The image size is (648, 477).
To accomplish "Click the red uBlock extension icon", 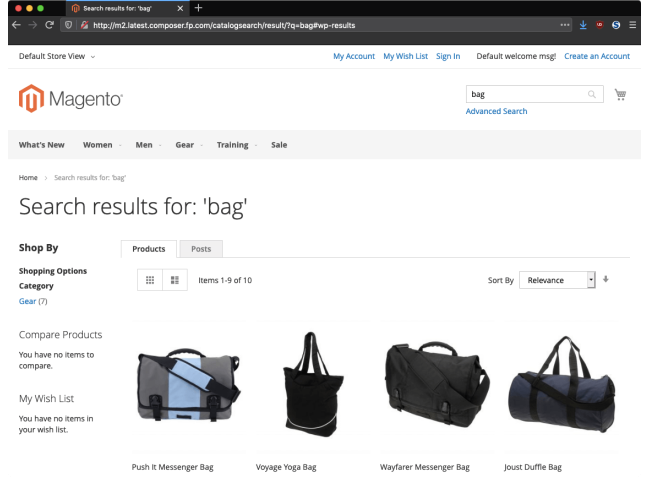I will [599, 25].
